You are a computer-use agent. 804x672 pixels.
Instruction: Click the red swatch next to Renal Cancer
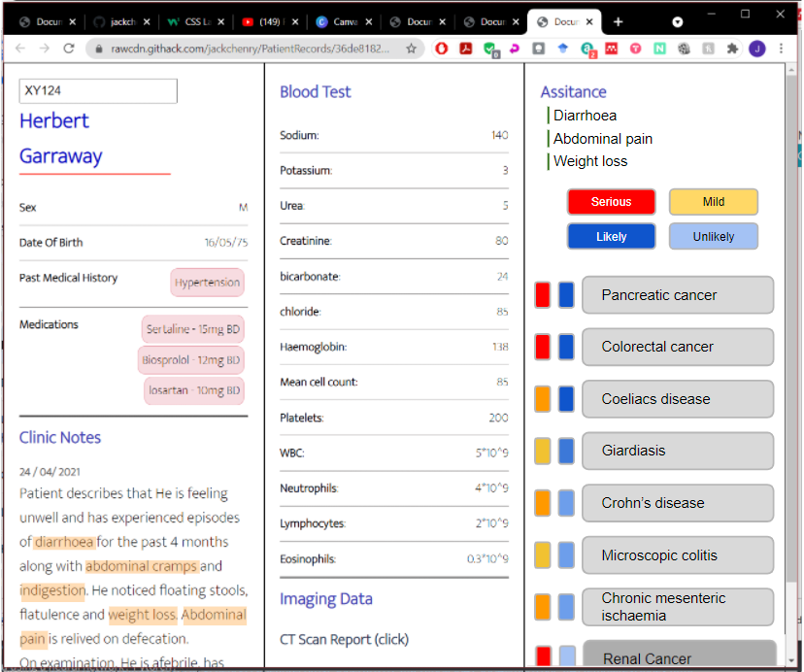tap(542, 655)
